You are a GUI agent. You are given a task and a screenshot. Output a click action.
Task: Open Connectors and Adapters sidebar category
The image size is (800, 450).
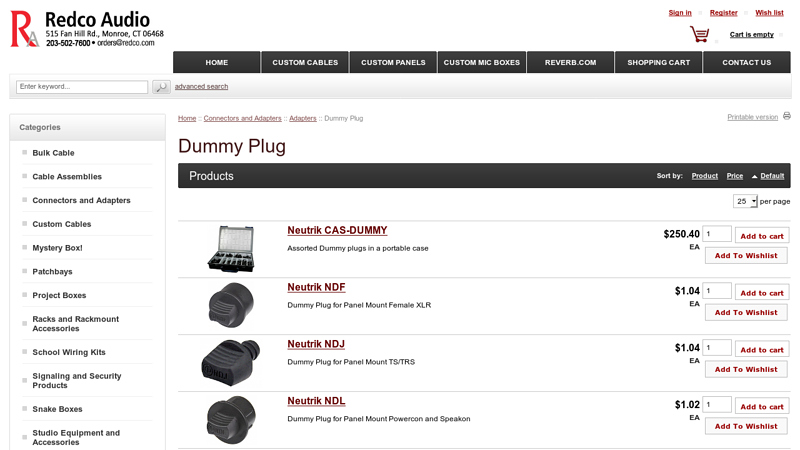82,201
